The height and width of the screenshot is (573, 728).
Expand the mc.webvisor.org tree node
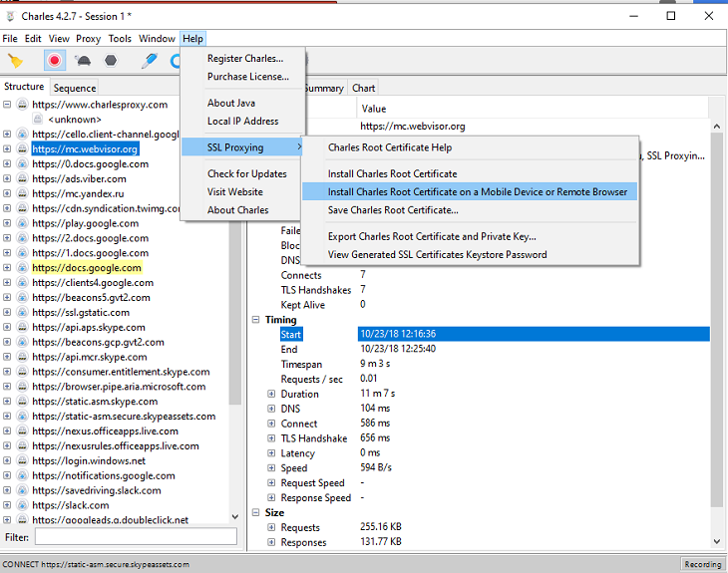[7, 148]
